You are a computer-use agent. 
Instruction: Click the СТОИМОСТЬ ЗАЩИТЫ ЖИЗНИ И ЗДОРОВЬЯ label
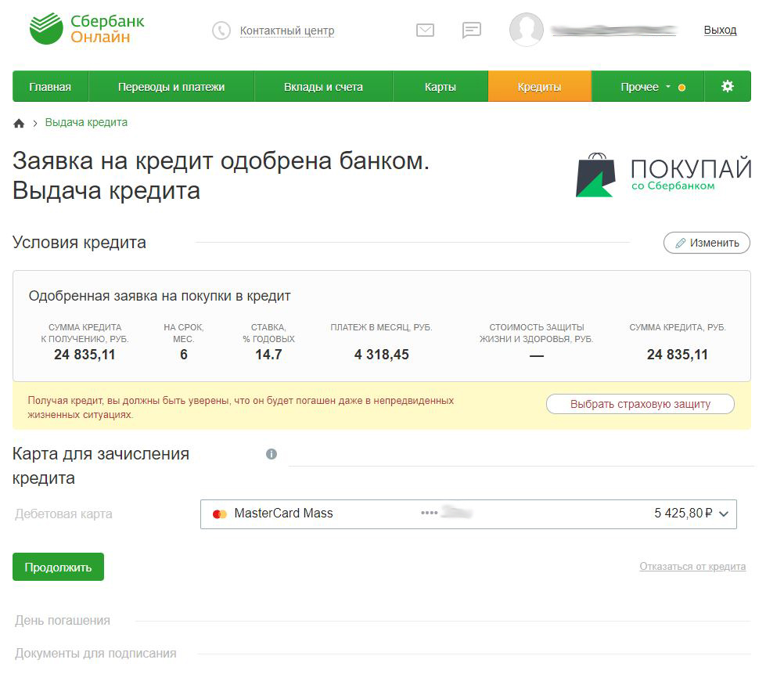537,333
